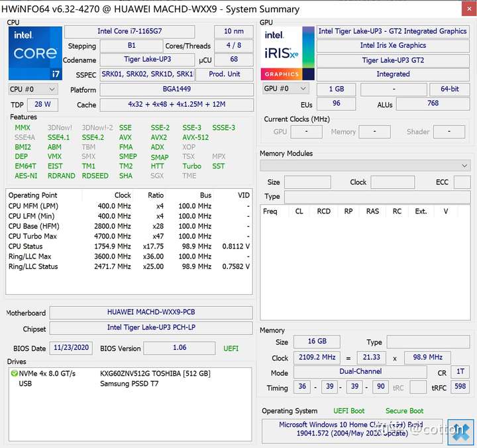
Task: Select the Tiger Lake-UP3 GT2 GPU codename
Action: click(393, 60)
